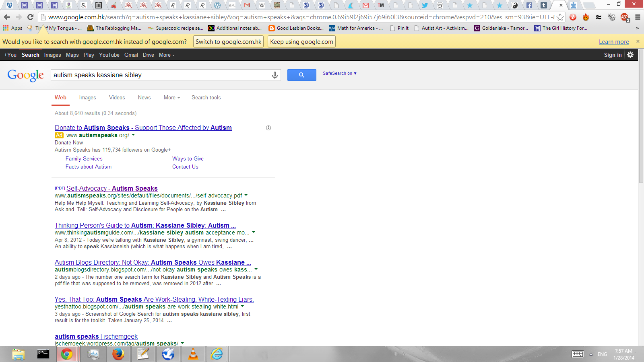
Task: Open the Thinking Person's Guide to Autism result
Action: tap(145, 225)
